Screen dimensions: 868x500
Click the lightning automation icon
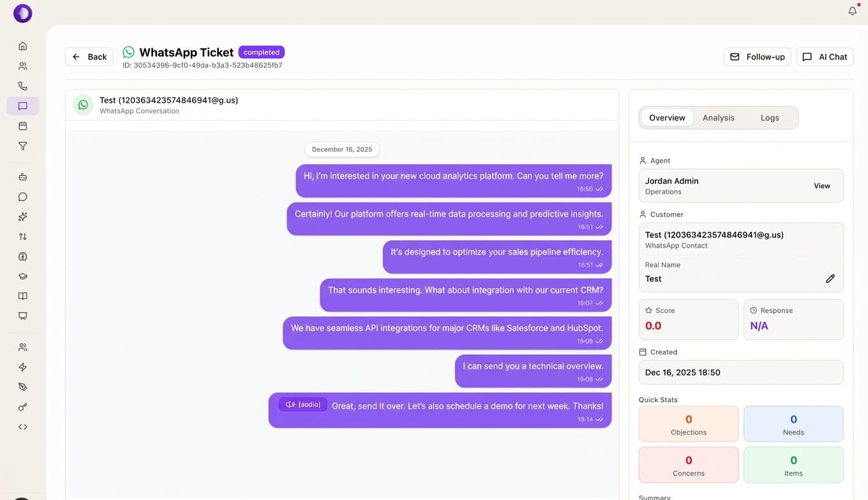(x=22, y=367)
